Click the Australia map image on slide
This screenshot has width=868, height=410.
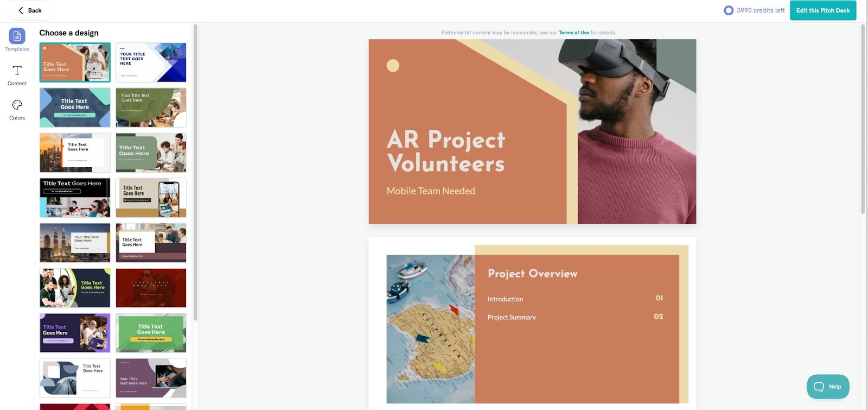click(x=430, y=329)
